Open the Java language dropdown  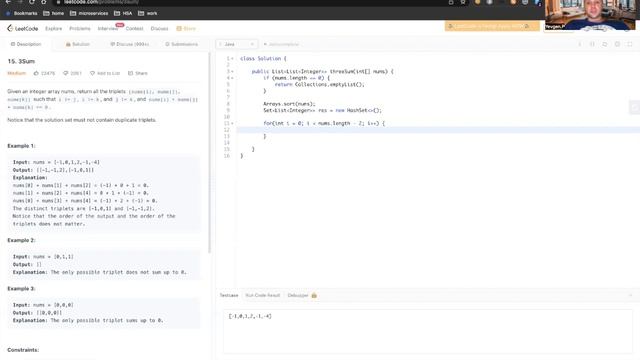tap(236, 44)
